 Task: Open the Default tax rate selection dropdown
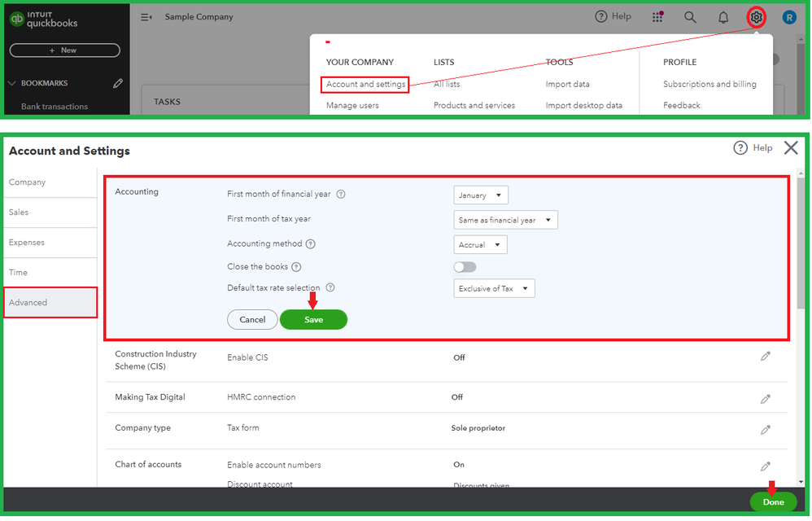494,288
